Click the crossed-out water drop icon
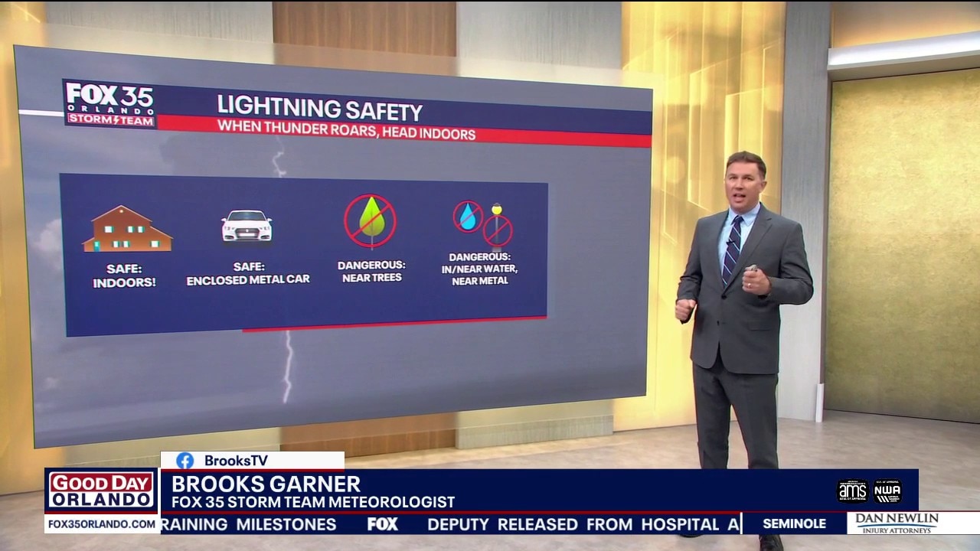 (468, 217)
